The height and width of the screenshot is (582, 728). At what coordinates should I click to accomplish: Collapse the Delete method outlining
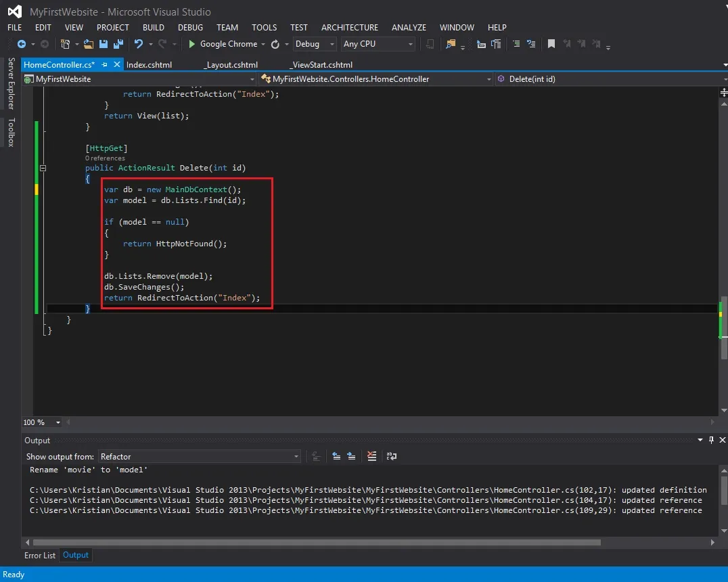pyautogui.click(x=43, y=168)
